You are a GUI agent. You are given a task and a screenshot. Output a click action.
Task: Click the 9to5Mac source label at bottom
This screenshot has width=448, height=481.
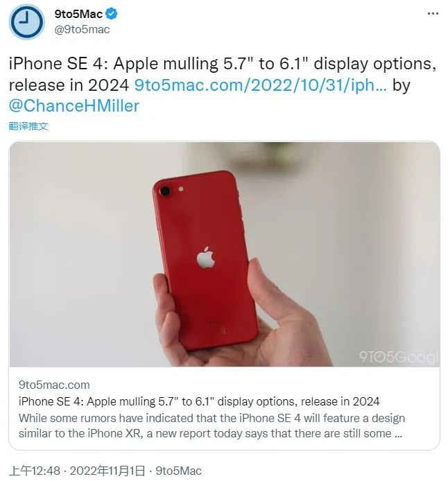(179, 471)
